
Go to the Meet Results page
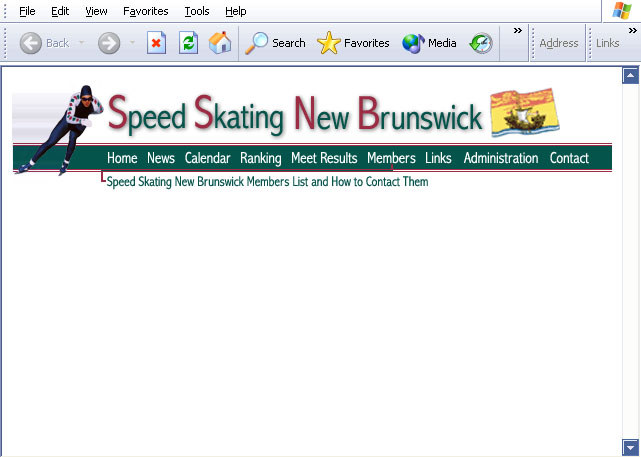323,158
